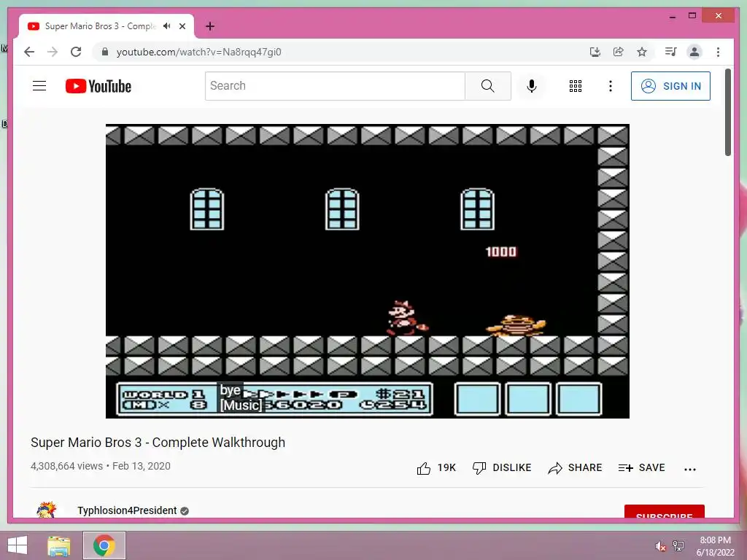The width and height of the screenshot is (747, 560).
Task: Mute the tab using speaker icon
Action: 167,26
